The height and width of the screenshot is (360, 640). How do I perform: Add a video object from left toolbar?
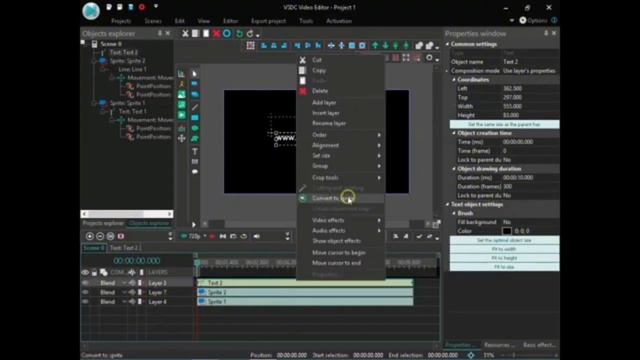click(181, 116)
